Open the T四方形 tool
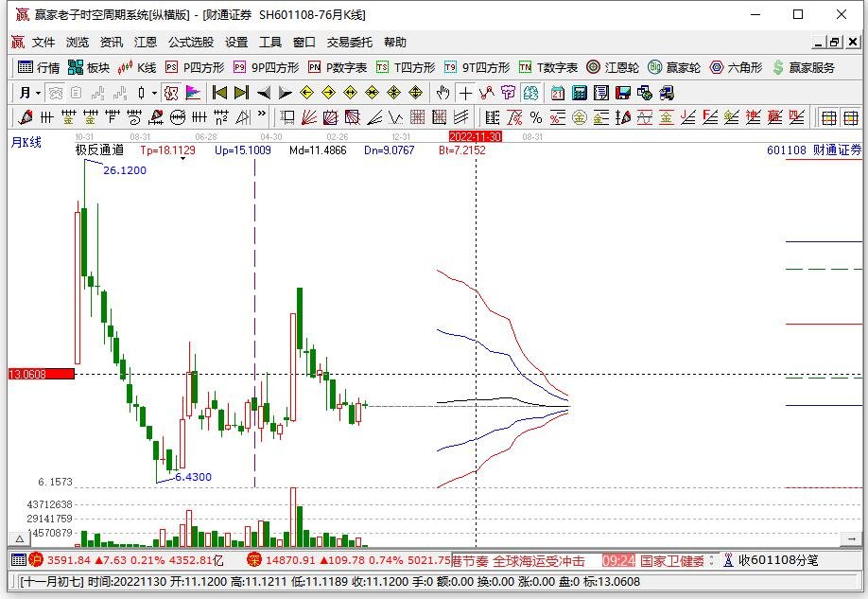Image resolution: width=868 pixels, height=599 pixels. [x=406, y=67]
